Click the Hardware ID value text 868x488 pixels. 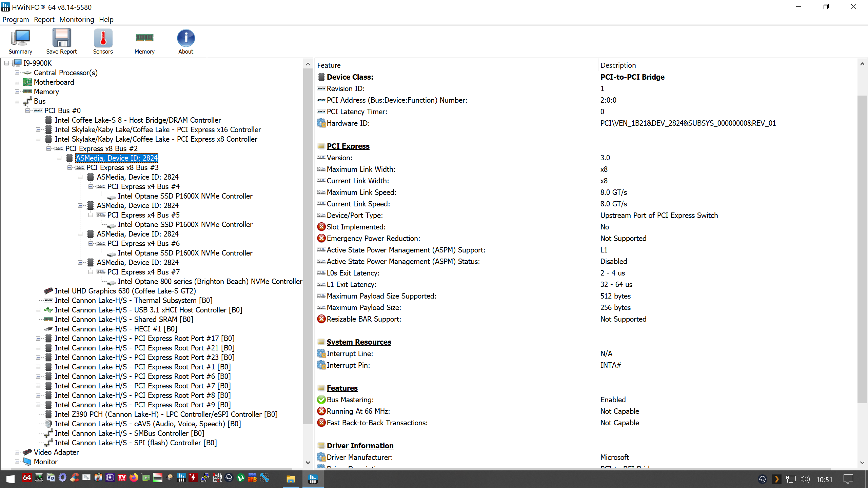click(688, 123)
